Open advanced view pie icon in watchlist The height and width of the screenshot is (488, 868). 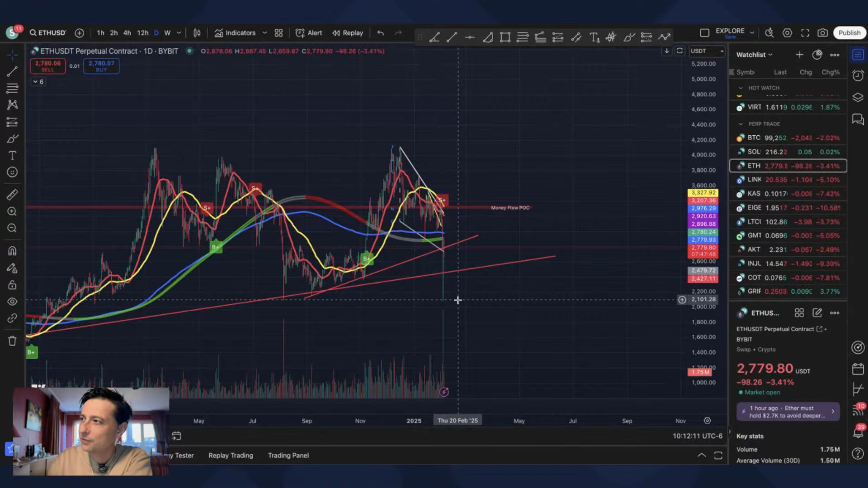pos(817,55)
